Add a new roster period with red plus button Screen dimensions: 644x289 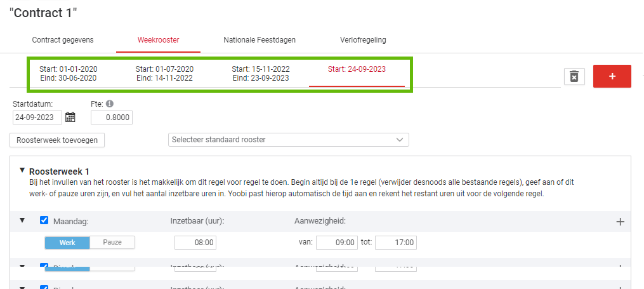point(612,76)
